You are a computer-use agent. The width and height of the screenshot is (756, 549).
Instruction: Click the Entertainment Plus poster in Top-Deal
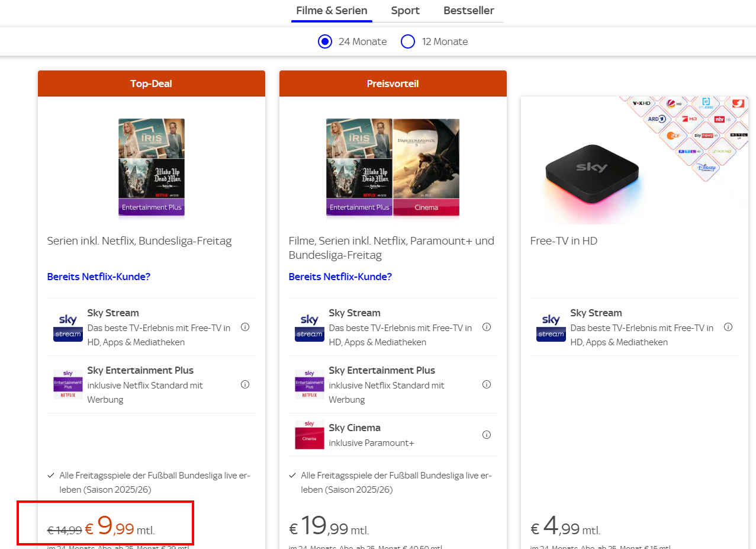(x=152, y=167)
